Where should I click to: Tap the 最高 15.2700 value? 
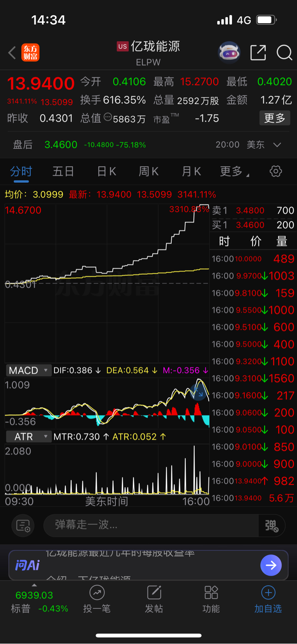(200, 82)
